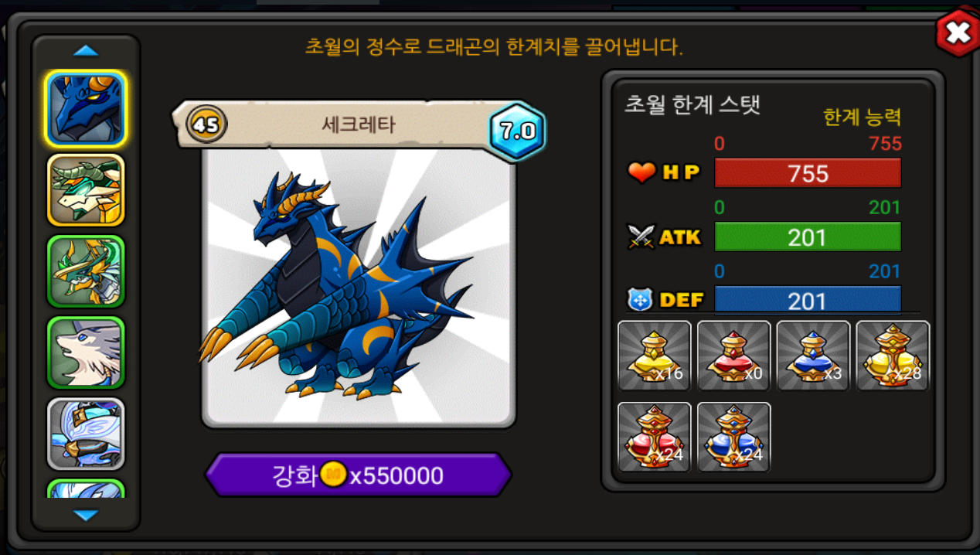Click the green ATK 201 bar
Image resolution: width=980 pixels, height=555 pixels.
808,237
